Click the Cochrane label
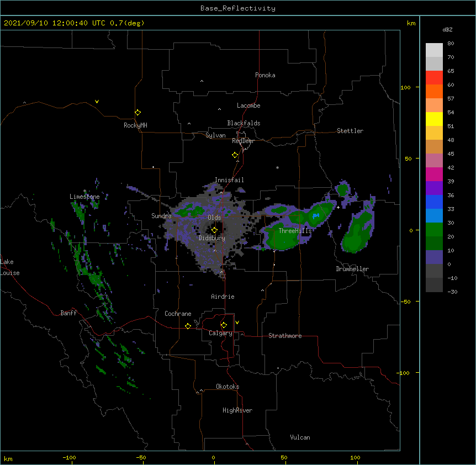The height and width of the screenshot is (465, 476). 178,314
